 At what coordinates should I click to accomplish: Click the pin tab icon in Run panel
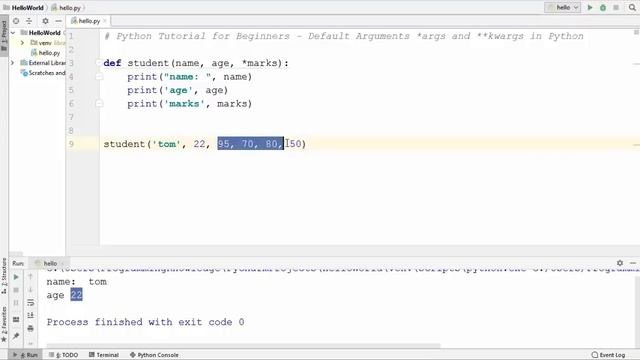[16, 336]
